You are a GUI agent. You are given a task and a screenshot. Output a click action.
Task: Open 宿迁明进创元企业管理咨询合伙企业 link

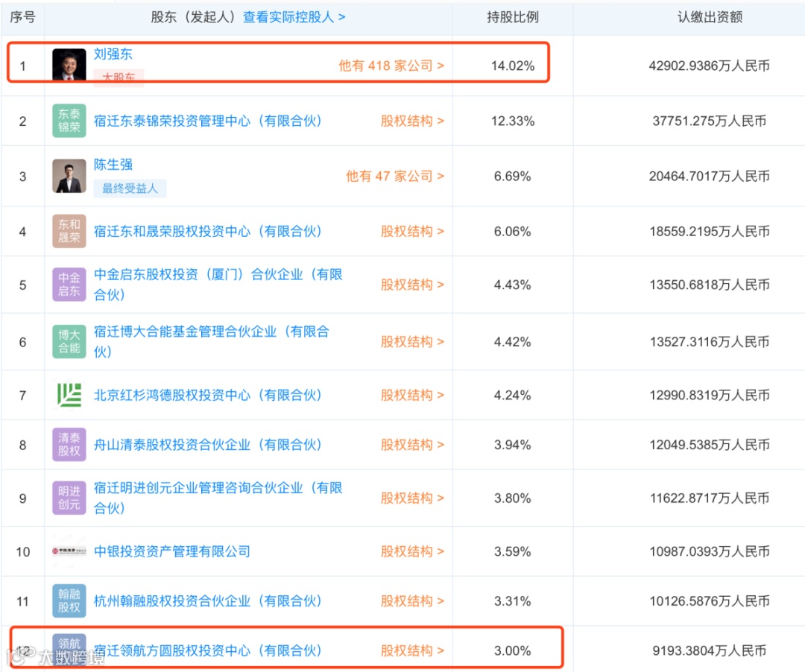tap(218, 498)
